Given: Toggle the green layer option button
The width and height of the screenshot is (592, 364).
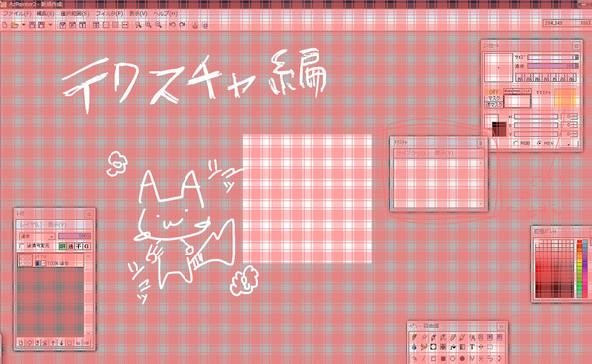Looking at the screenshot, I should click(63, 246).
